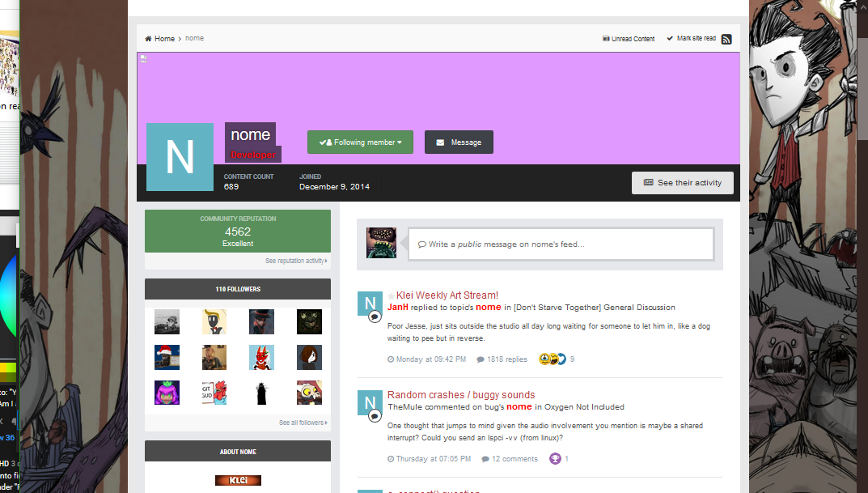Image resolution: width=868 pixels, height=493 pixels.
Task: Click nome's large N avatar
Action: click(180, 157)
